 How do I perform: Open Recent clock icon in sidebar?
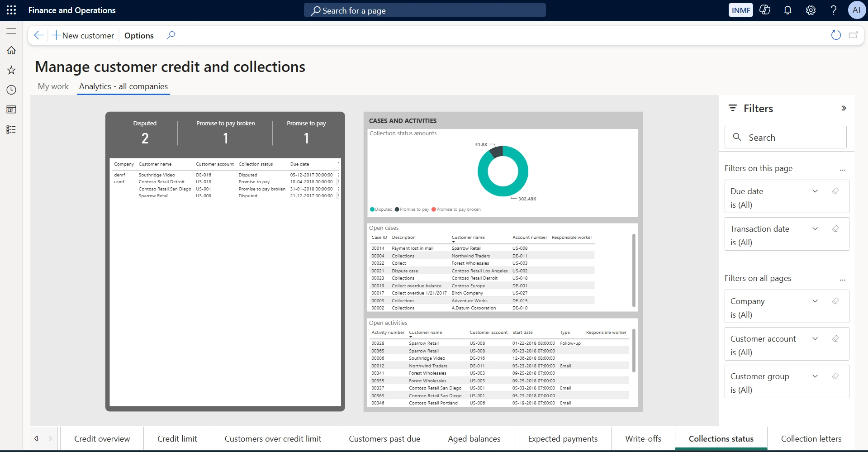[11, 90]
